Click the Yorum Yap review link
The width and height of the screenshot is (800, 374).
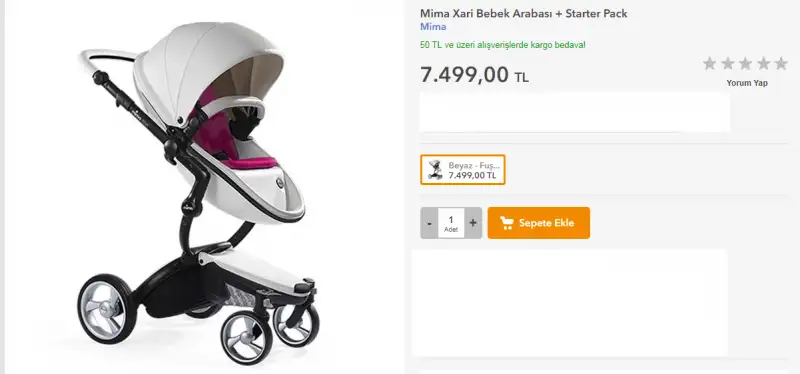(747, 83)
